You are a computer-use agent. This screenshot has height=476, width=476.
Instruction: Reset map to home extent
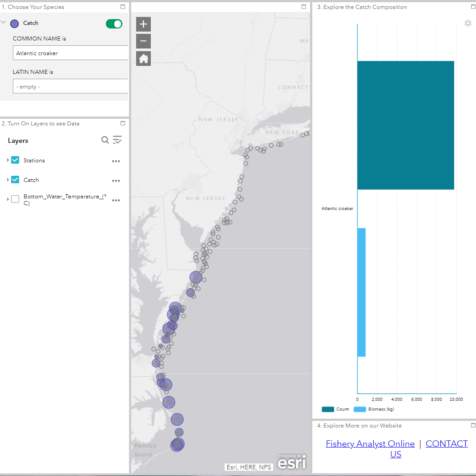pyautogui.click(x=143, y=59)
